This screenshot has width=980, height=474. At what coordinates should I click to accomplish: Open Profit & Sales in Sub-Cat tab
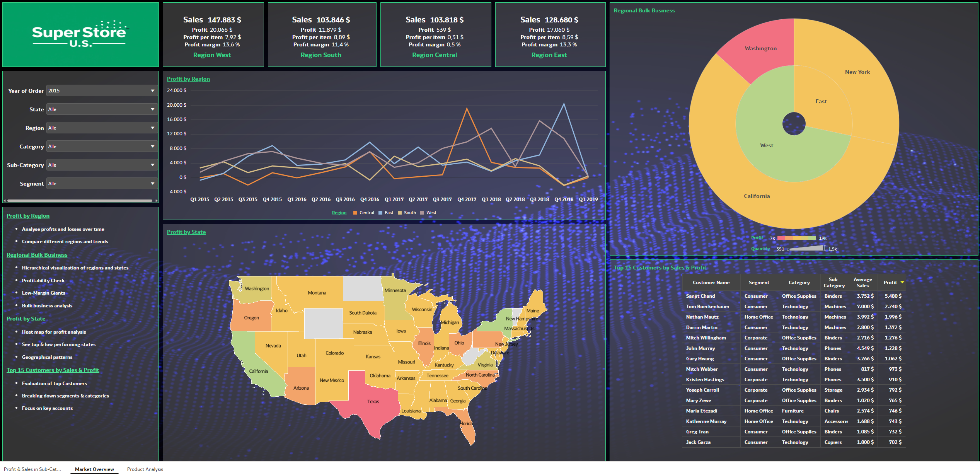point(32,469)
